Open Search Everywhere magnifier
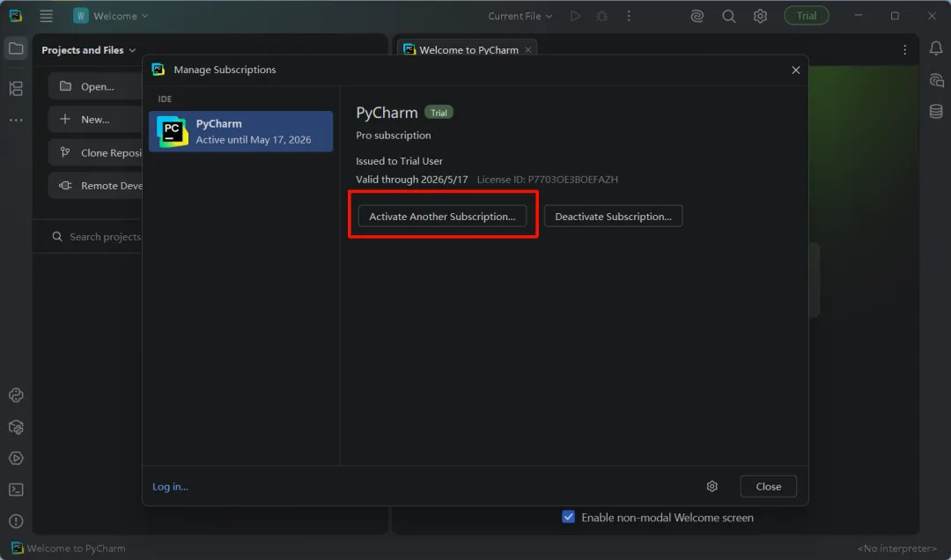951x560 pixels. click(729, 17)
